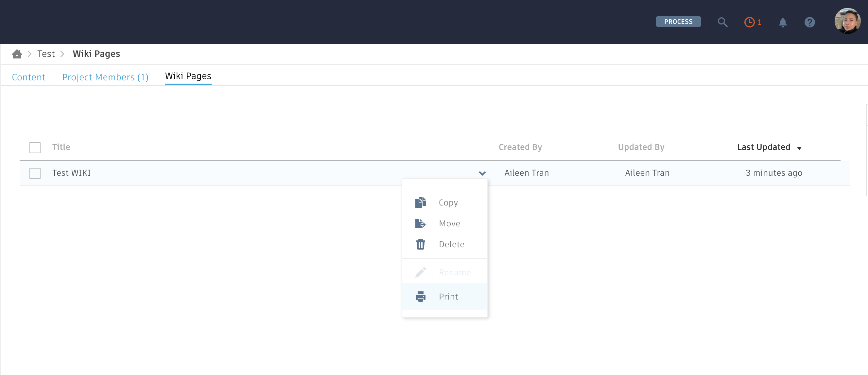
Task: Open the notifications bell
Action: point(783,22)
